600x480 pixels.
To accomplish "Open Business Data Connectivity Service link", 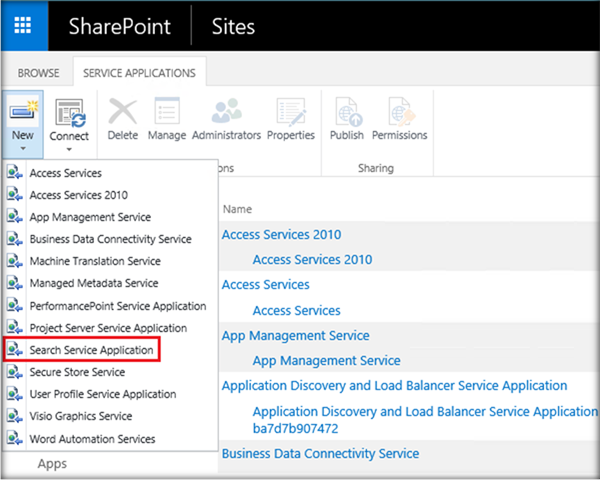I will (320, 453).
